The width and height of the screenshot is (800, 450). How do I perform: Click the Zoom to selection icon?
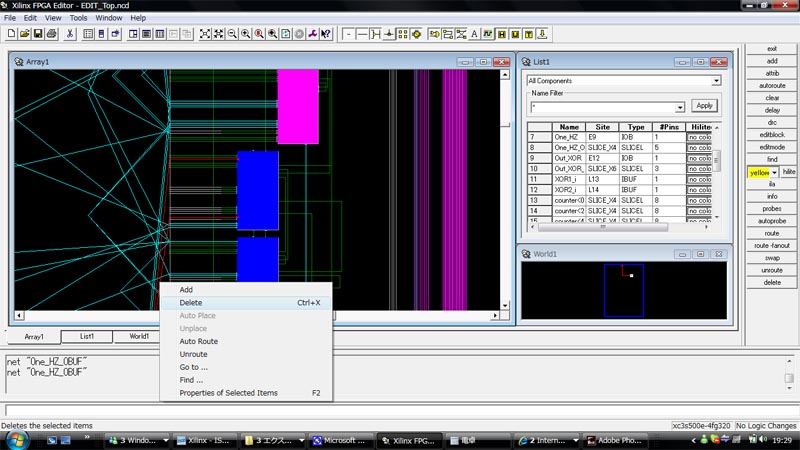218,34
